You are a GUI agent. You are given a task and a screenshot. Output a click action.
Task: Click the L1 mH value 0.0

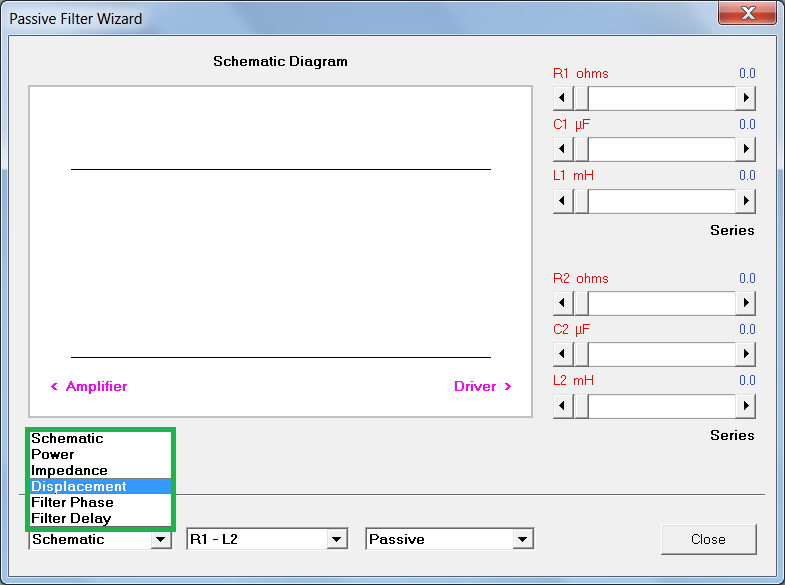click(x=747, y=176)
